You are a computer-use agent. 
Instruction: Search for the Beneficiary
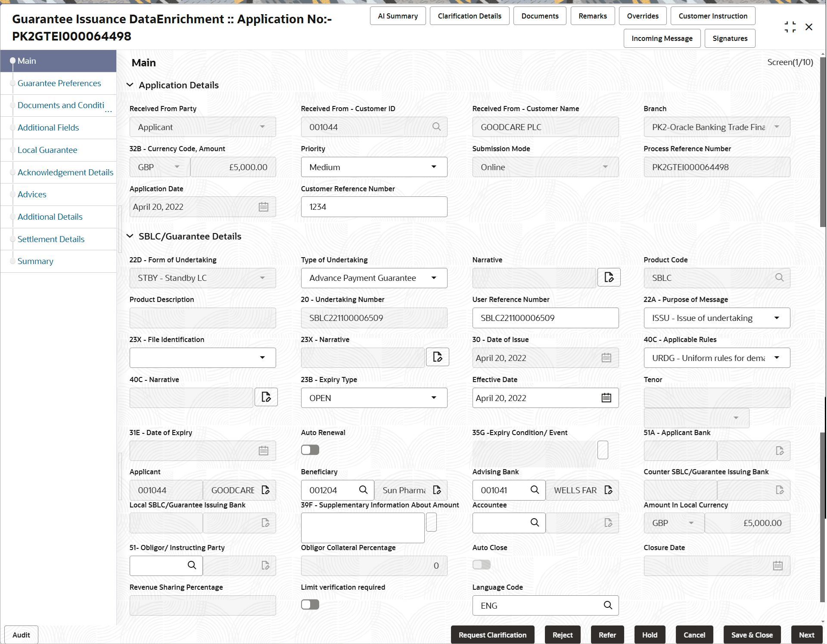[x=363, y=490]
